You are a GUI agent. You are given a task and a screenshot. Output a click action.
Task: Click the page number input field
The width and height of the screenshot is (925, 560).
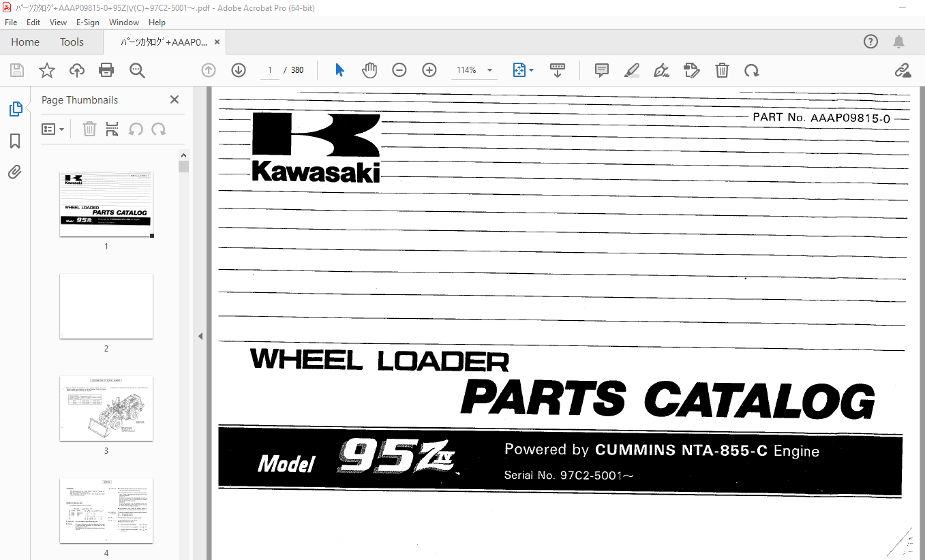pos(269,70)
